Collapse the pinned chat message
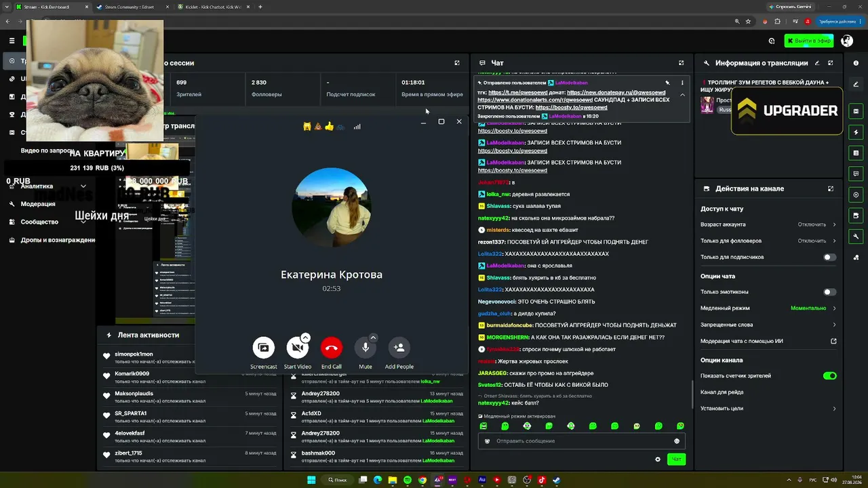The image size is (868, 488). [682, 95]
